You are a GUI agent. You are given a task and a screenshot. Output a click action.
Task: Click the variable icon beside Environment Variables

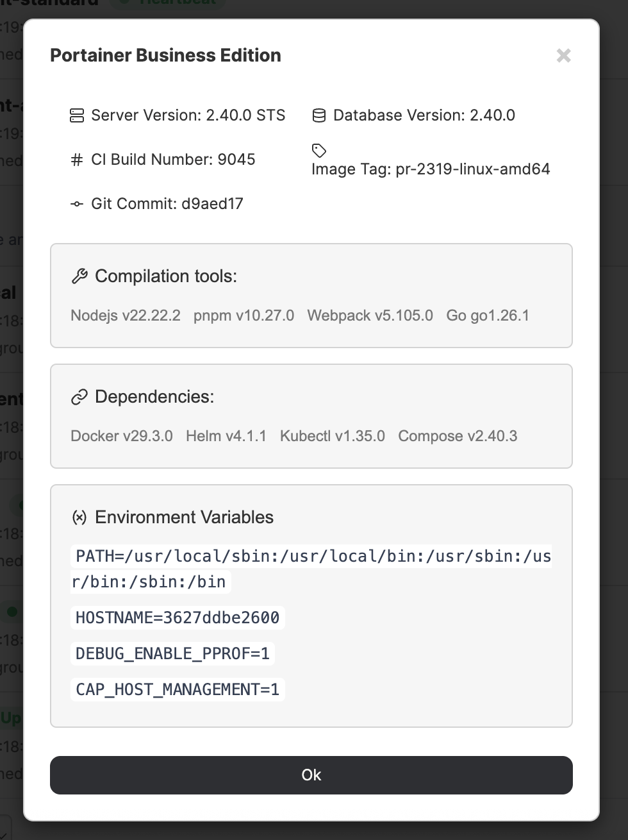pyautogui.click(x=79, y=517)
